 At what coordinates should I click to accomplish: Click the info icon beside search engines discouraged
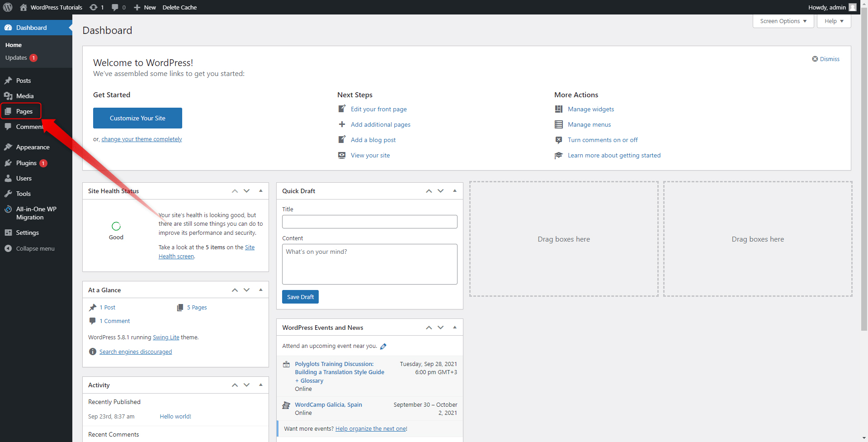93,352
